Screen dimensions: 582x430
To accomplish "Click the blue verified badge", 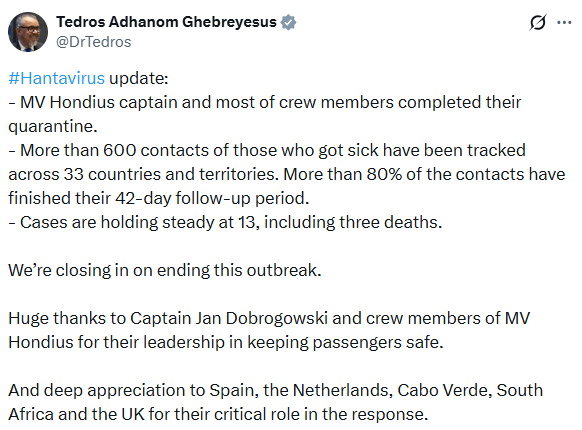I will click(x=288, y=22).
